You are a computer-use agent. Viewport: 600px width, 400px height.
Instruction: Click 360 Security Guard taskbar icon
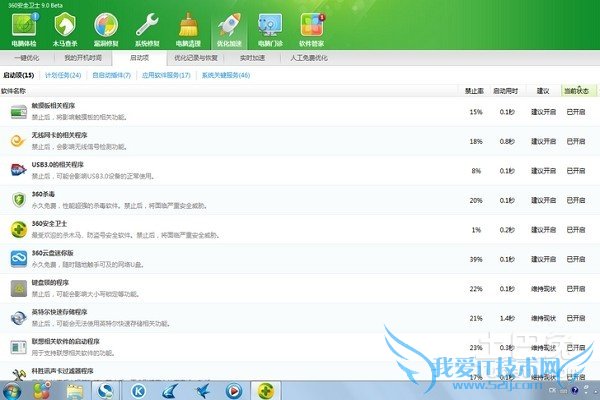266,391
